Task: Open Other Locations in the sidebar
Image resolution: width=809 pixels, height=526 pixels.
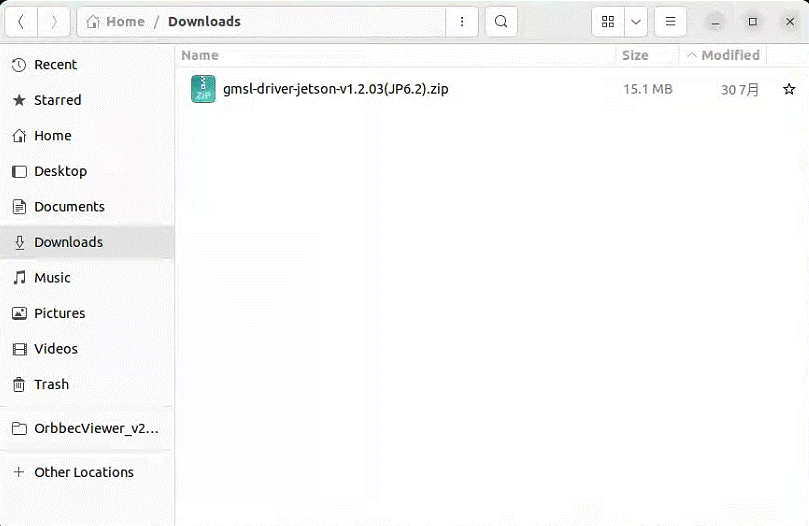Action: (87, 472)
